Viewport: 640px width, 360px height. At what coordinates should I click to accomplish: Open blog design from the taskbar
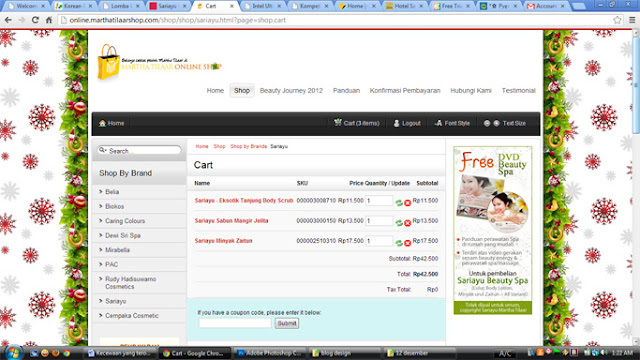345,353
